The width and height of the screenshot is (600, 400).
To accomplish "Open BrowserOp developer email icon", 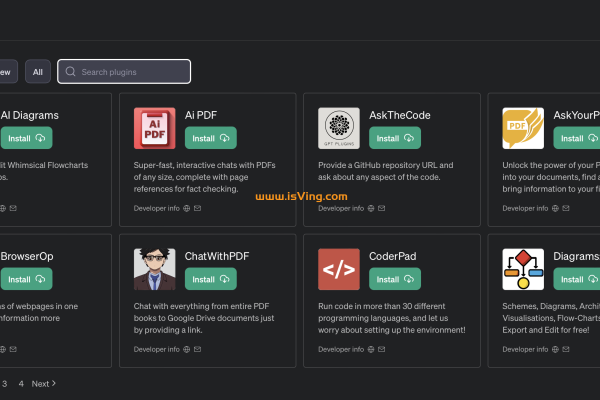I will click(x=13, y=349).
